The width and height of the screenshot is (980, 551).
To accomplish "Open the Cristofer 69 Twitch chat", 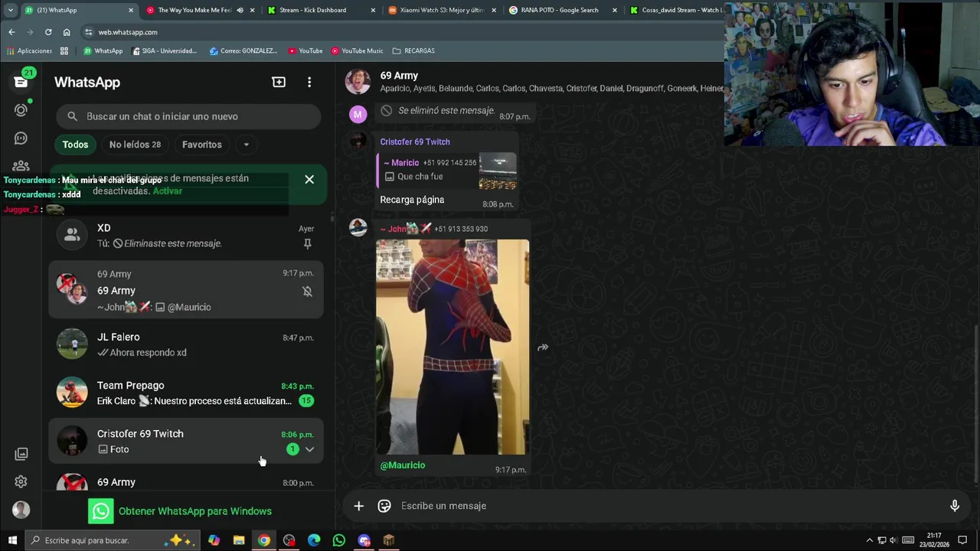I will click(186, 441).
